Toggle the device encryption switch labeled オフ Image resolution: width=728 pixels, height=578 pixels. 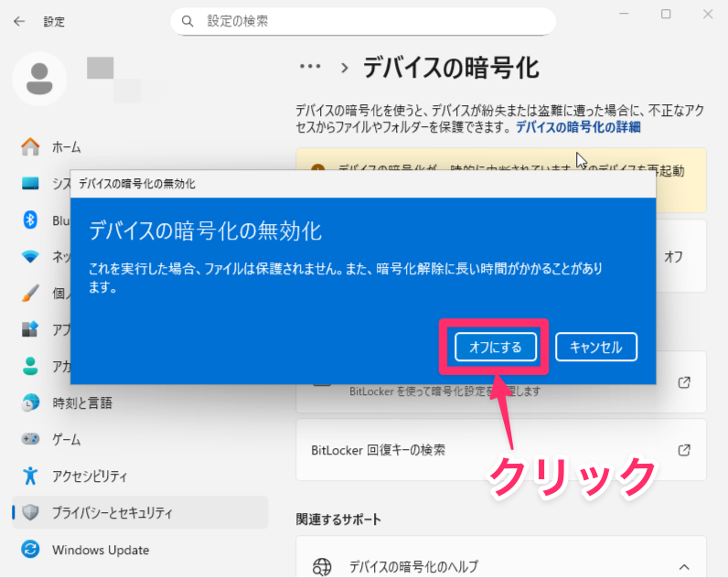[x=673, y=257]
